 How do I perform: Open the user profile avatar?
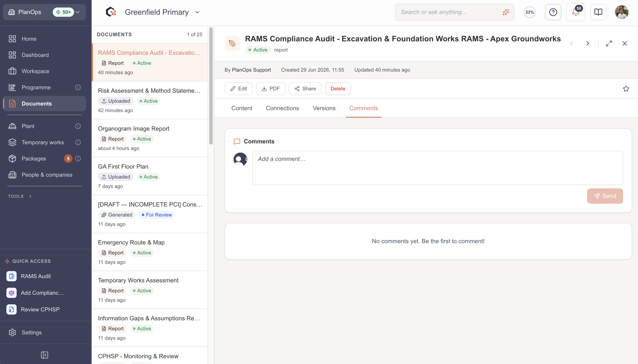pyautogui.click(x=622, y=12)
